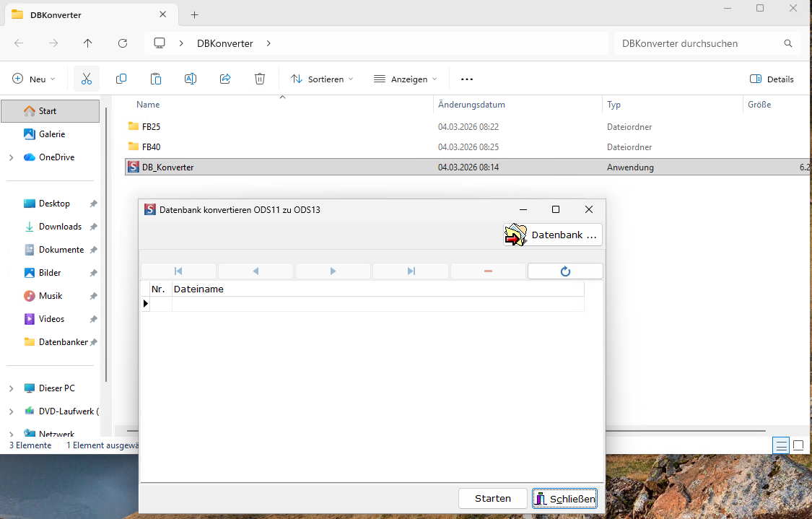
Task: Delete record with the minus button
Action: [488, 271]
